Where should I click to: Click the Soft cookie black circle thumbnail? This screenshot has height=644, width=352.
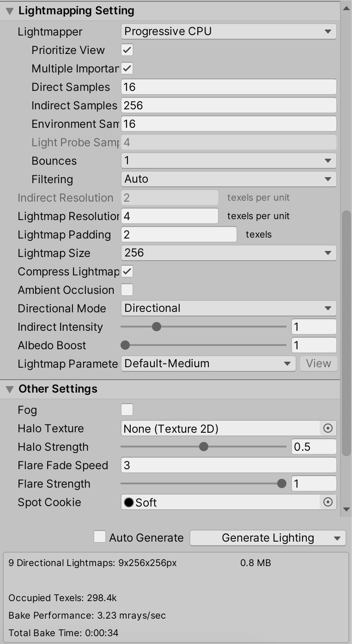pyautogui.click(x=129, y=502)
